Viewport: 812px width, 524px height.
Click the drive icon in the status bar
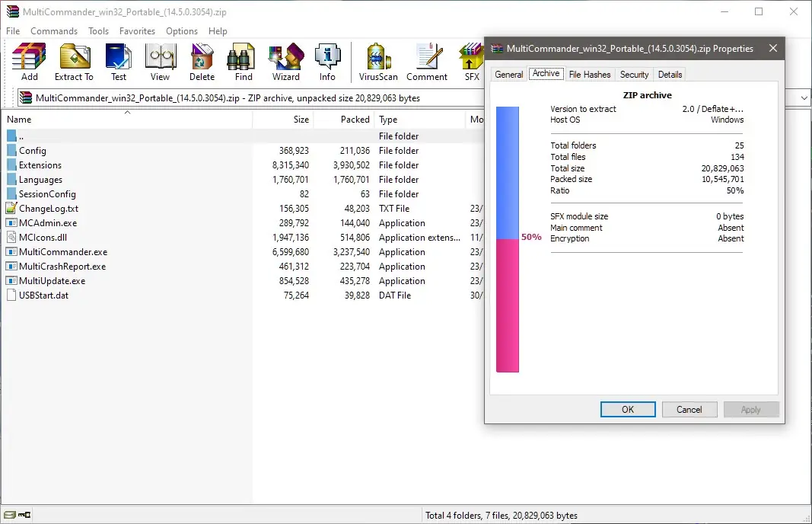pyautogui.click(x=11, y=514)
